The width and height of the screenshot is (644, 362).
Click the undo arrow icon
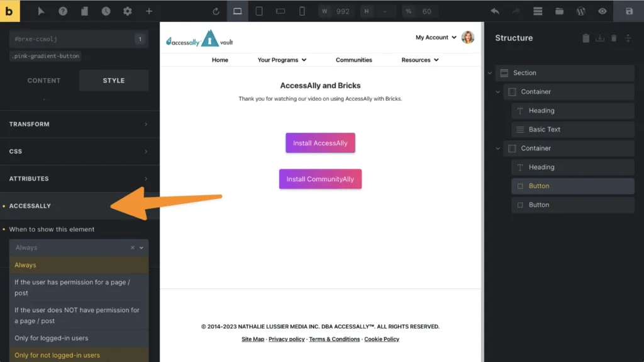coord(495,11)
